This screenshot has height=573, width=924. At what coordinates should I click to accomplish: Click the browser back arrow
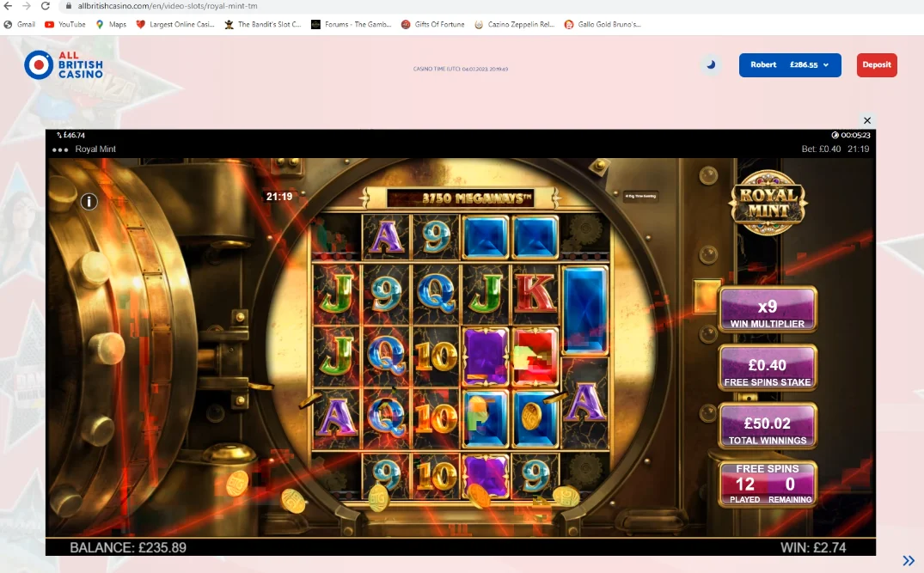pyautogui.click(x=9, y=6)
